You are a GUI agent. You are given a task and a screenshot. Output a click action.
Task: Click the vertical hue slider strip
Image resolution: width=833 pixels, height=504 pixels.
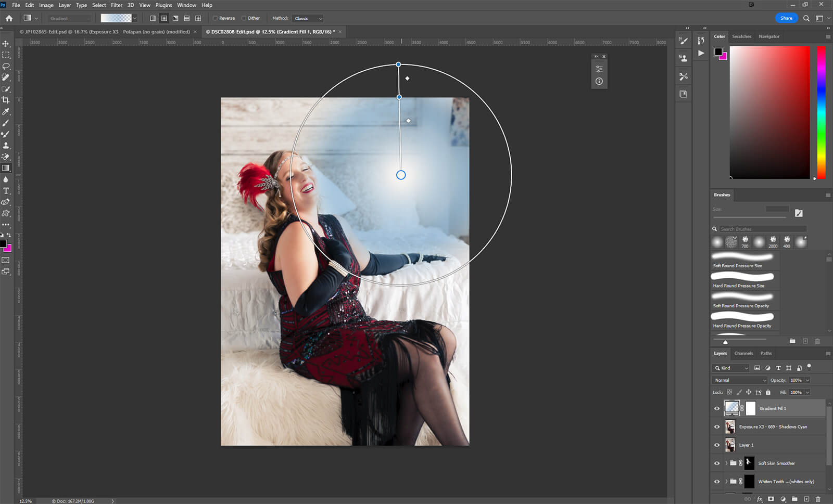click(x=821, y=112)
